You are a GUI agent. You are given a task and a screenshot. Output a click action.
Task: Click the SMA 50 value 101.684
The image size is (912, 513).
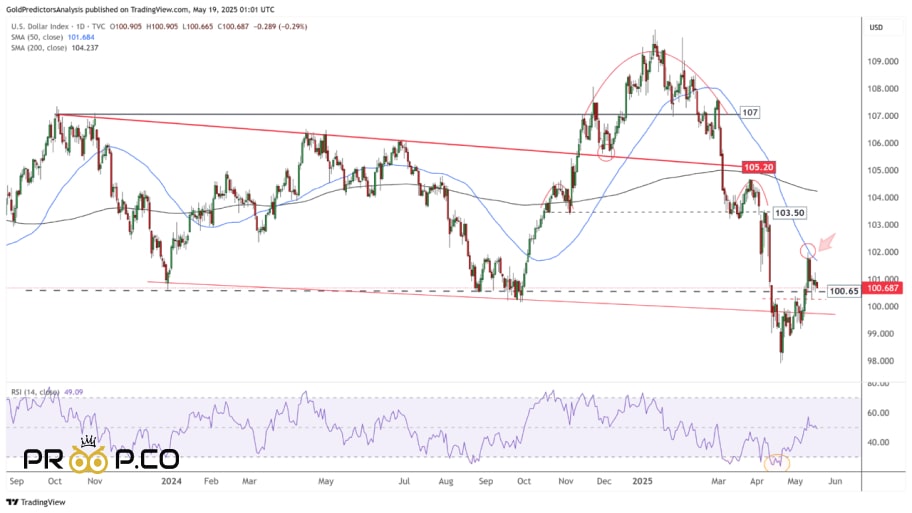(x=81, y=37)
